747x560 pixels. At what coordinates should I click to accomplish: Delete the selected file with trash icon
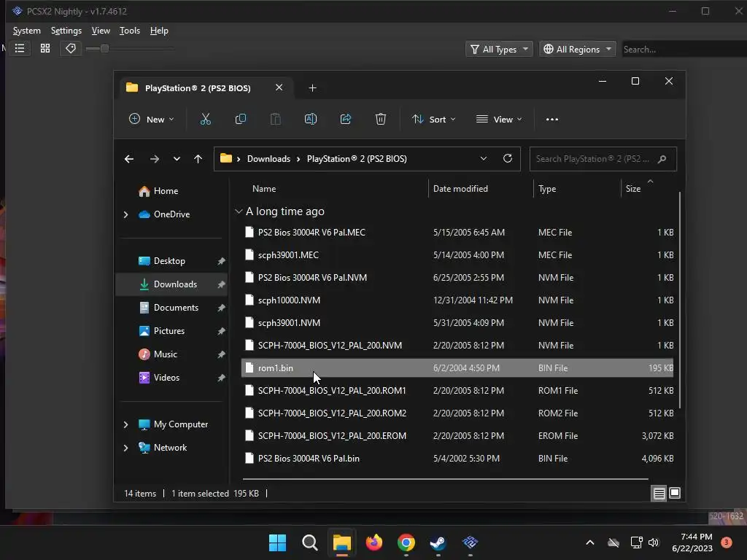[x=380, y=119]
